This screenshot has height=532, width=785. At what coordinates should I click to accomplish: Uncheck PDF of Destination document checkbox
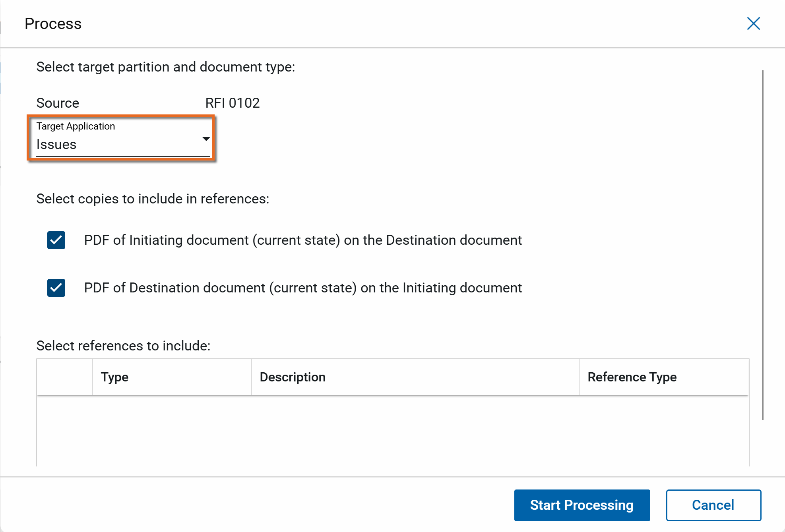56,288
